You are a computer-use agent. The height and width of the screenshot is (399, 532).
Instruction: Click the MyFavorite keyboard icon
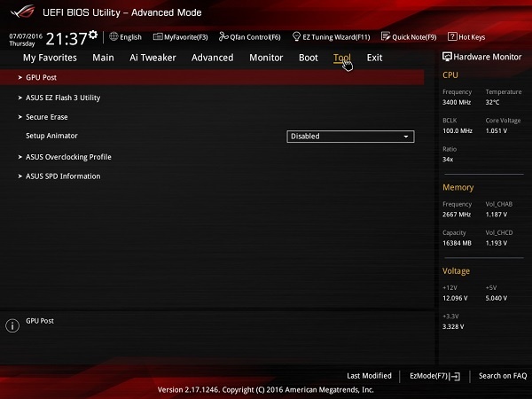click(158, 36)
